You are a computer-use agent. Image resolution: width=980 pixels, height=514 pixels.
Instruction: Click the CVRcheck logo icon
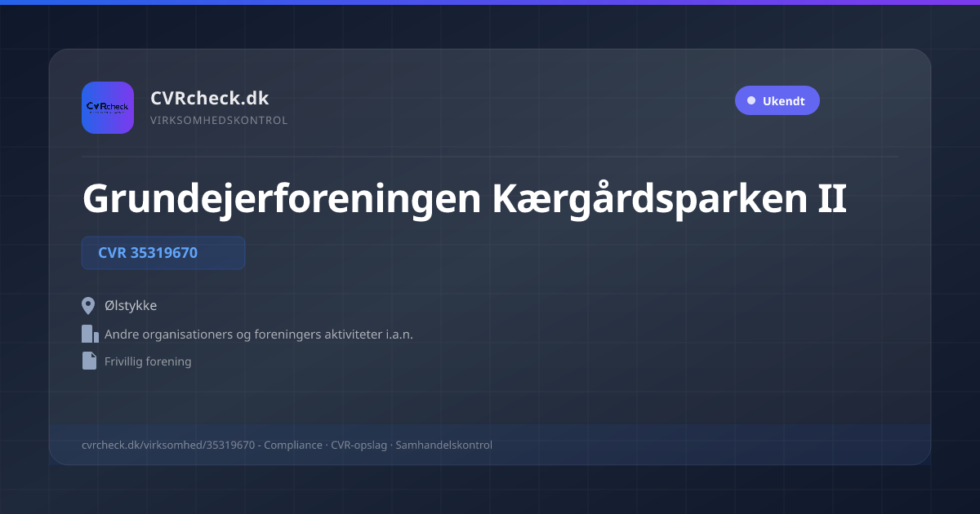point(108,108)
